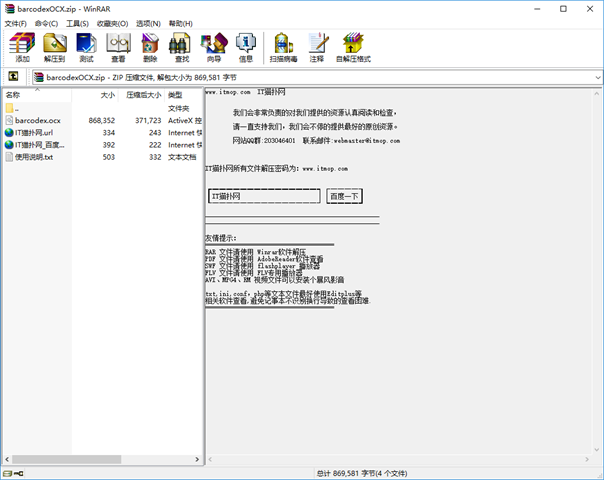Click the IT猫扑网.url globe icon

click(9, 133)
